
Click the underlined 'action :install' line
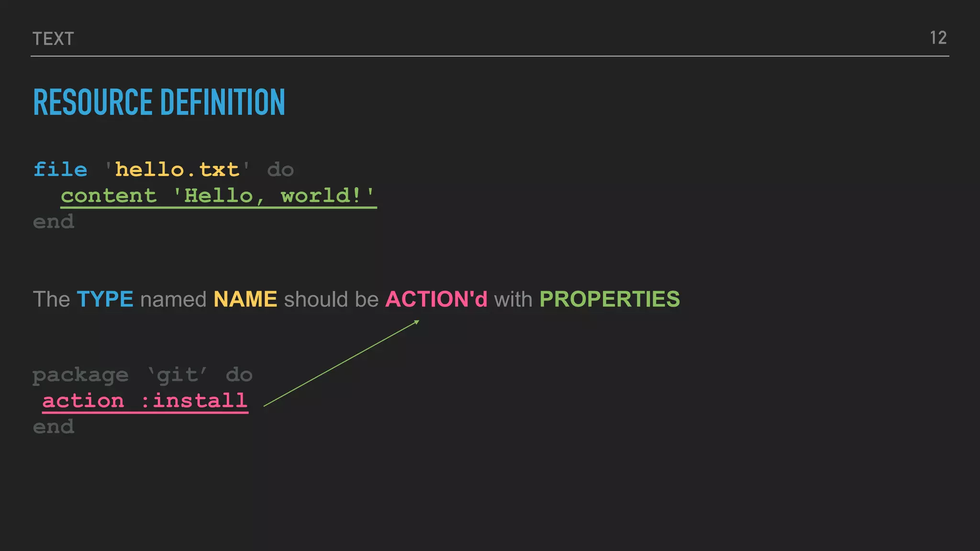145,401
